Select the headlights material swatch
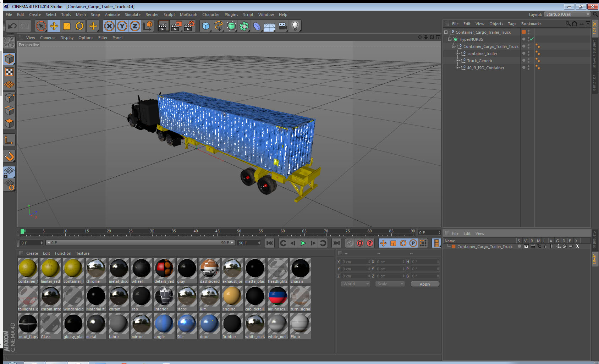 (x=277, y=271)
